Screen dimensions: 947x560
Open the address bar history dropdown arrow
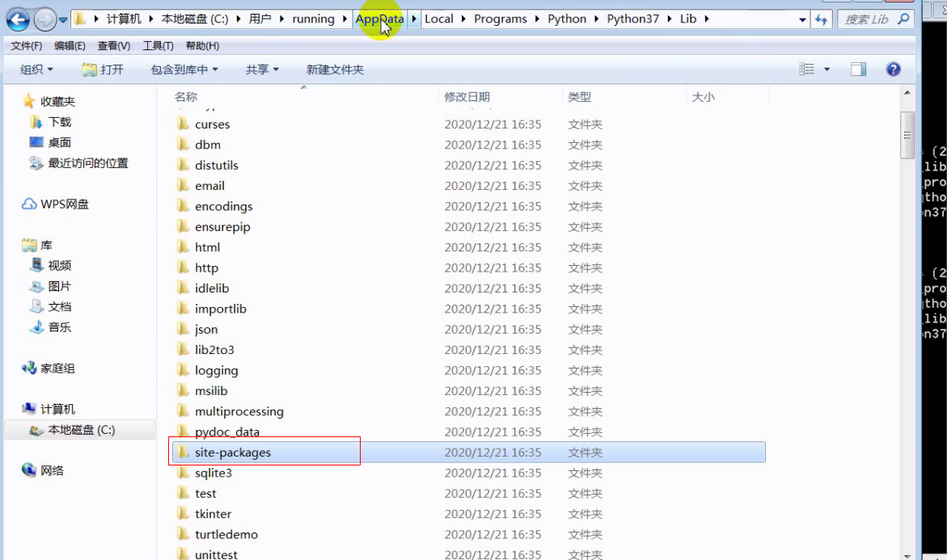[x=802, y=20]
